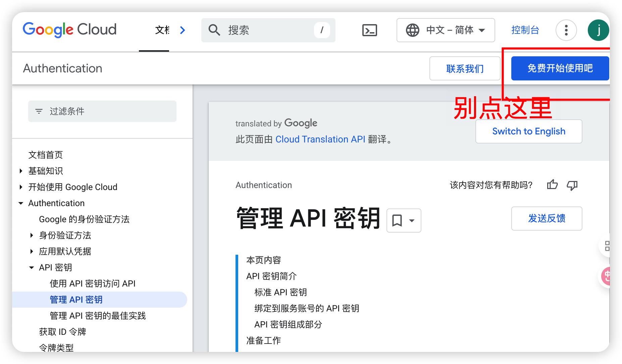Click the Switch to English button
The height and width of the screenshot is (364, 622).
528,131
